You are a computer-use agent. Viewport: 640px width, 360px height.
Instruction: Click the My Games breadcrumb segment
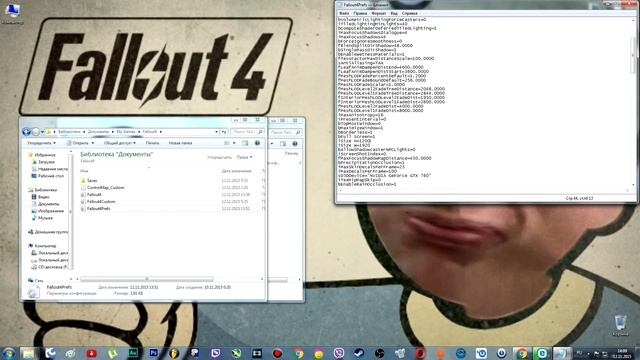[126, 132]
